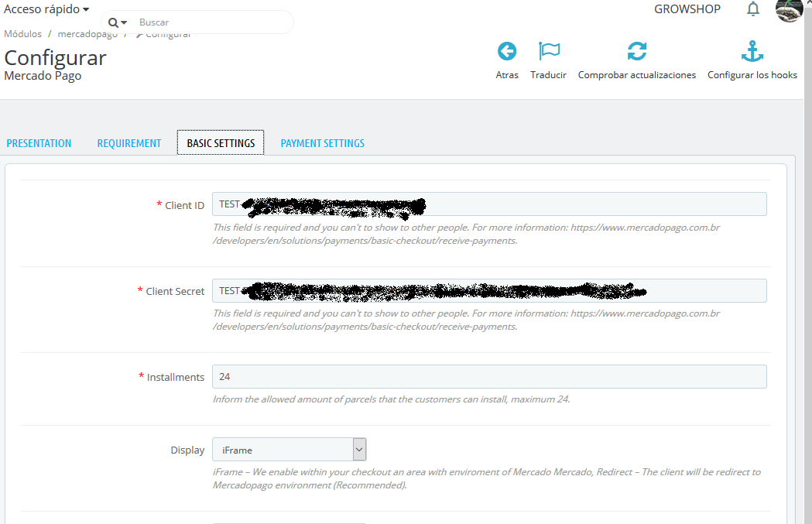812x524 pixels.
Task: Click the search magnifier dropdown icon
Action: click(x=117, y=22)
